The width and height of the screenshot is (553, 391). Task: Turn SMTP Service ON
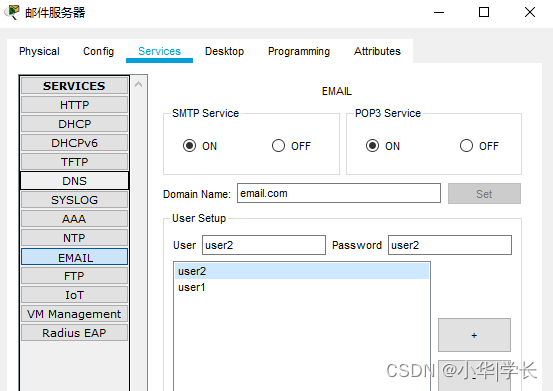189,146
